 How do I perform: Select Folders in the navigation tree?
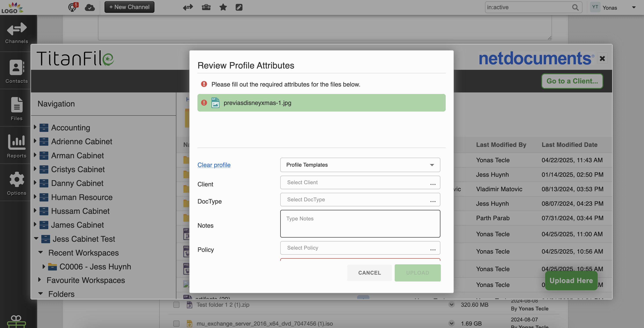click(x=61, y=294)
